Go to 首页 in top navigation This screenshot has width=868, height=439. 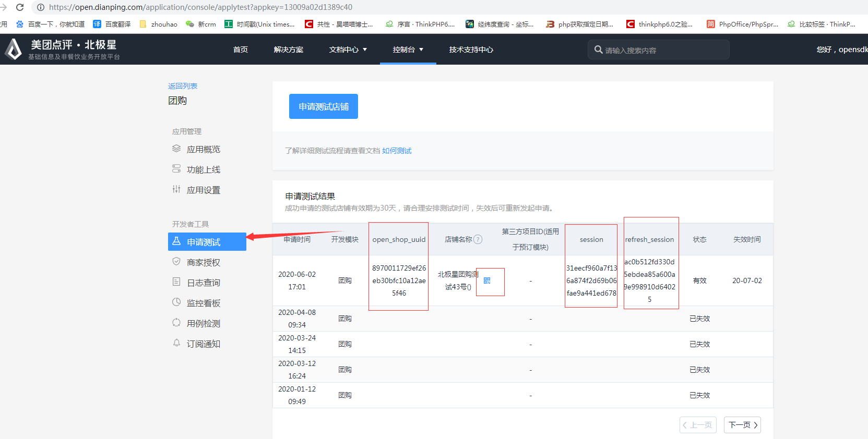click(241, 50)
